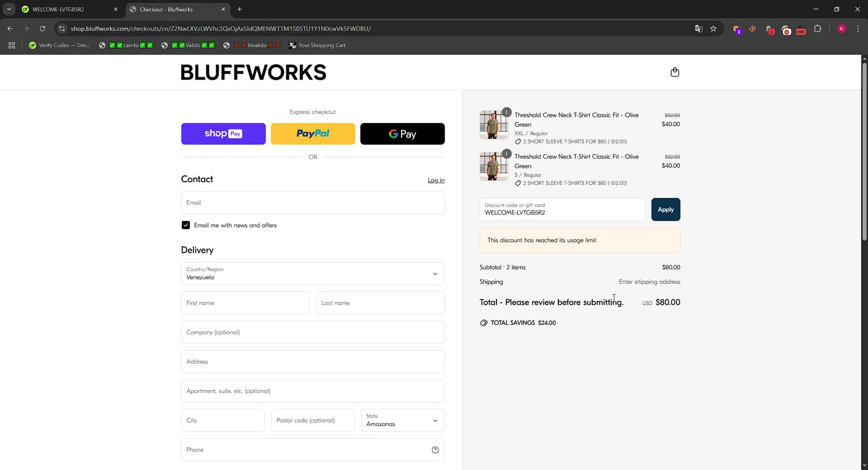Screen dimensions: 868x470
Task: Click the 'Enter shipping address' text
Action: (x=649, y=282)
